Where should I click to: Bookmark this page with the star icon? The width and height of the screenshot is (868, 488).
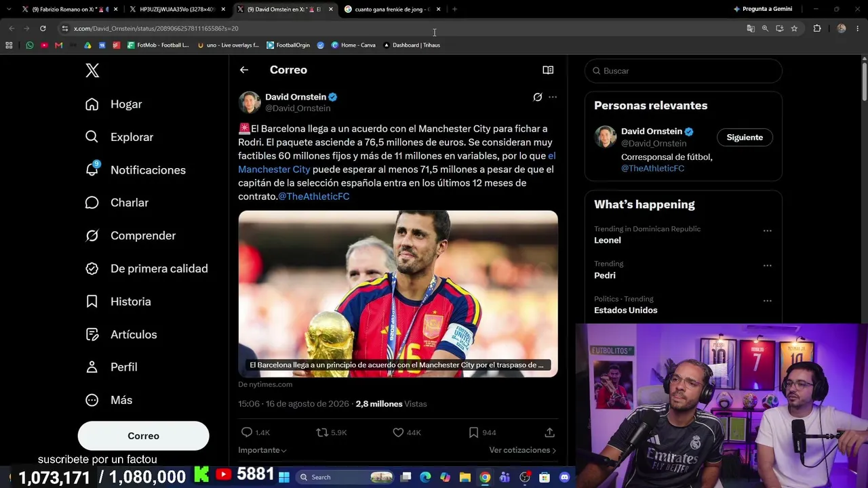(794, 28)
